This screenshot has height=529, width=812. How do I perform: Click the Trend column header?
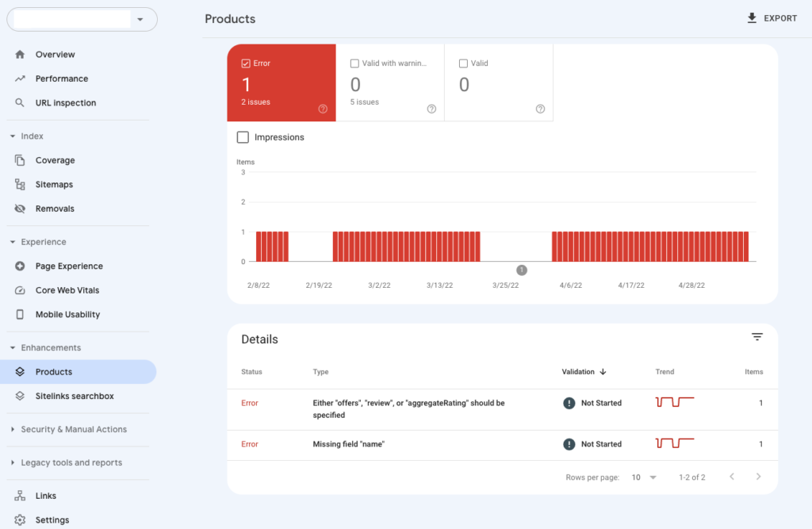click(x=665, y=371)
